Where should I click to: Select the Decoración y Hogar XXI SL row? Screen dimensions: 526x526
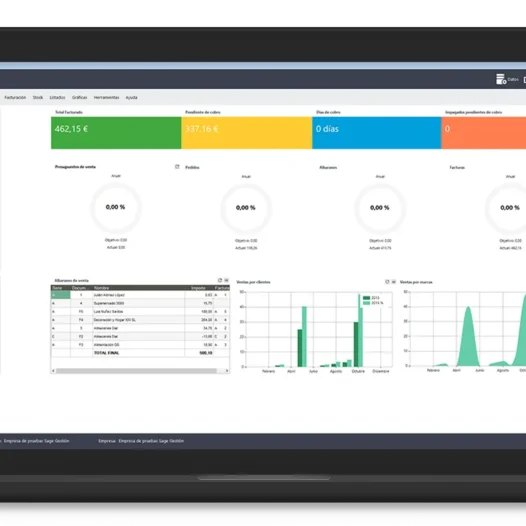point(140,320)
